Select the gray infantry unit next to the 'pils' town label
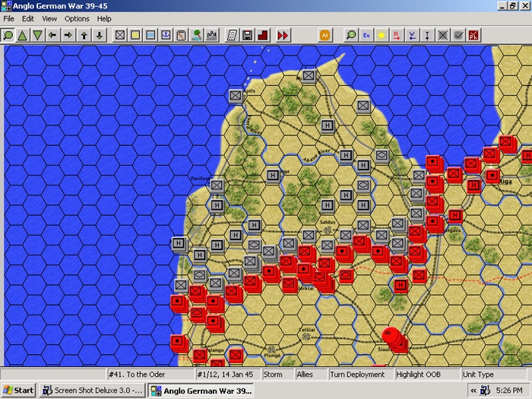The image size is (532, 399). [236, 96]
